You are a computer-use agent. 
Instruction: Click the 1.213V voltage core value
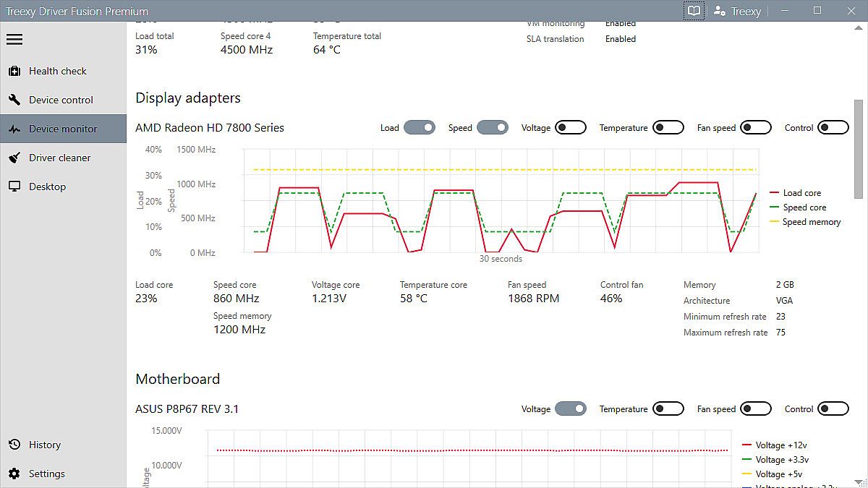click(329, 299)
